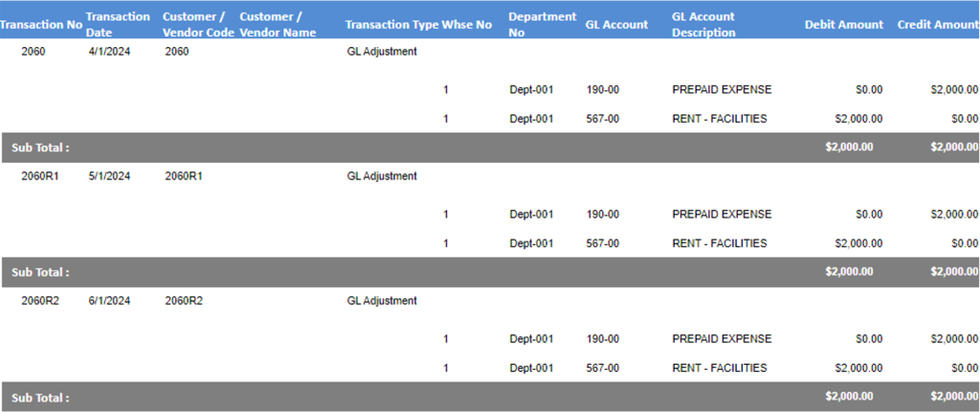Screen dimensions: 980x412
Task: Select the 6/1/2024 transaction date cell
Action: 109,301
